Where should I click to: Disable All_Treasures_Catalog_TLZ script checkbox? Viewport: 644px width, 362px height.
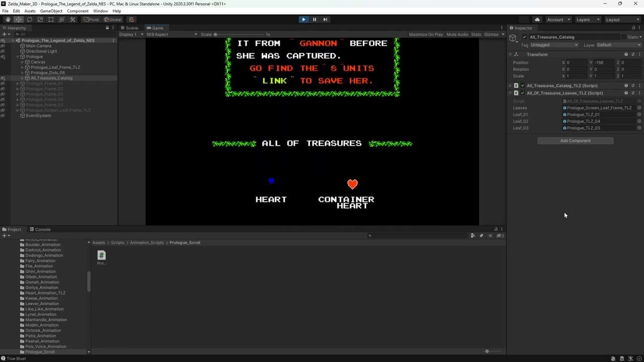click(x=523, y=85)
